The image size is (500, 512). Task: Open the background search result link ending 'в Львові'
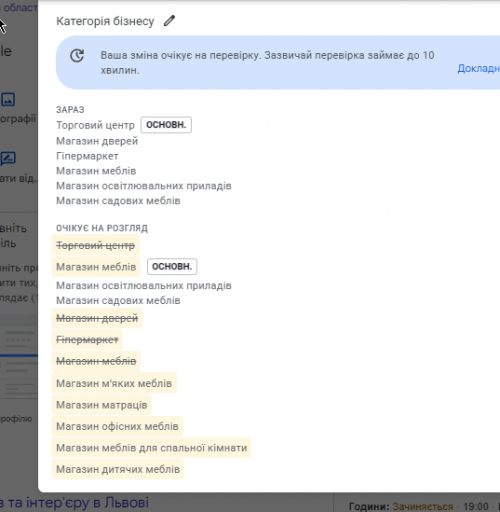(x=74, y=502)
